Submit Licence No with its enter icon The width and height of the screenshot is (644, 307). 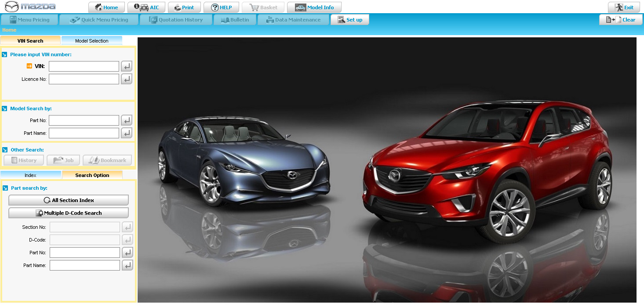[127, 79]
